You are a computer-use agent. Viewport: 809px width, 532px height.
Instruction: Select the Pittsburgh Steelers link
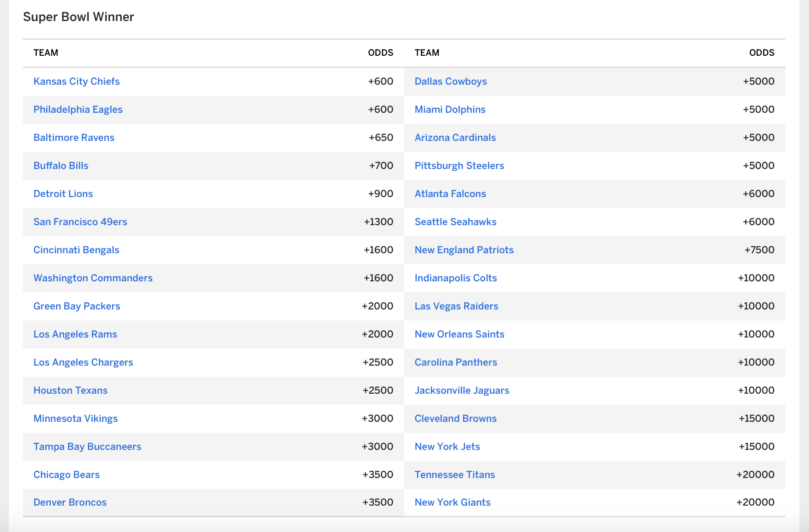click(x=459, y=165)
